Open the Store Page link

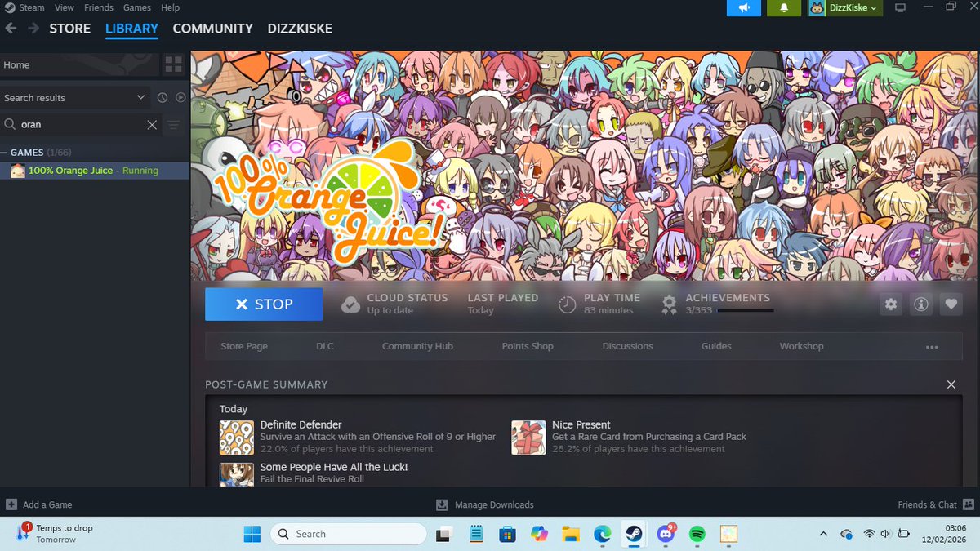point(244,346)
